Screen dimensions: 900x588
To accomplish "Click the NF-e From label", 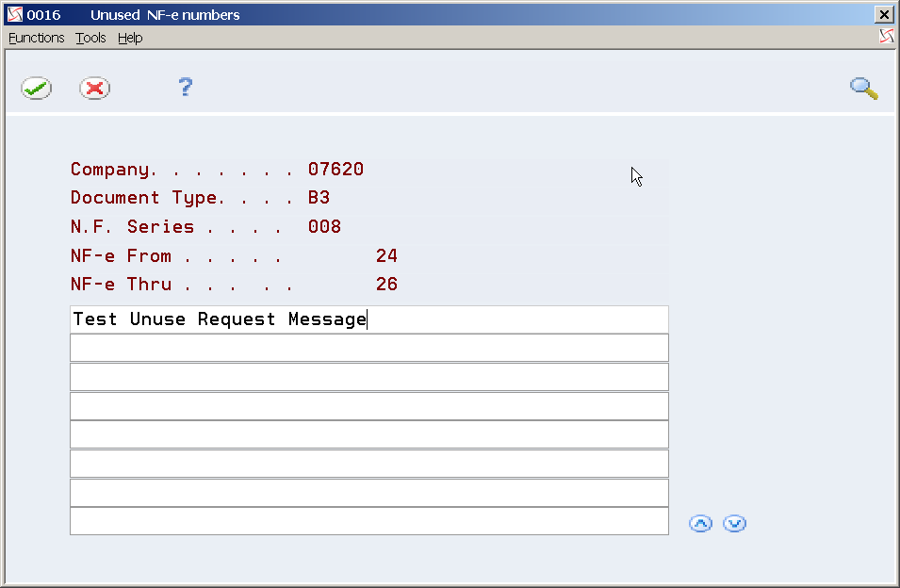I will coord(122,255).
